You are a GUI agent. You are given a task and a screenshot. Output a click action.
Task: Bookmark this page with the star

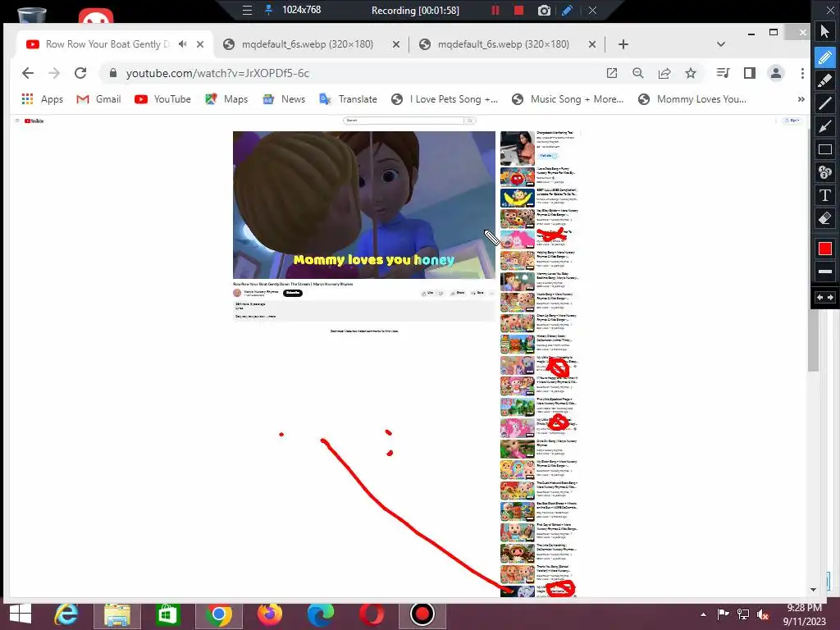point(691,73)
